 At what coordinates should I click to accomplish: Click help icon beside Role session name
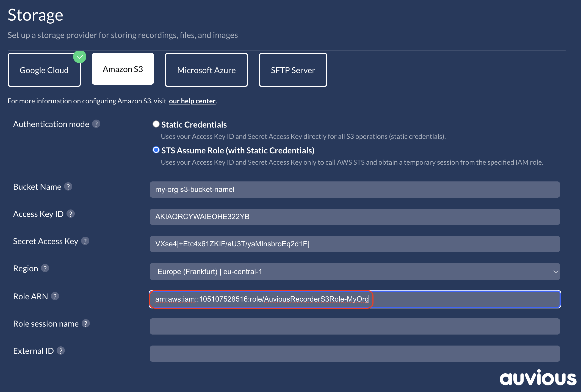(x=86, y=324)
